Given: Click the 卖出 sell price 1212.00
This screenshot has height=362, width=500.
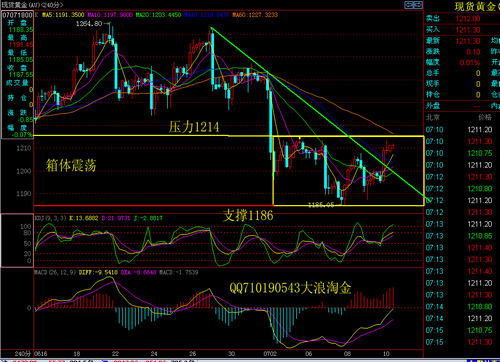Looking at the screenshot, I should [468, 19].
